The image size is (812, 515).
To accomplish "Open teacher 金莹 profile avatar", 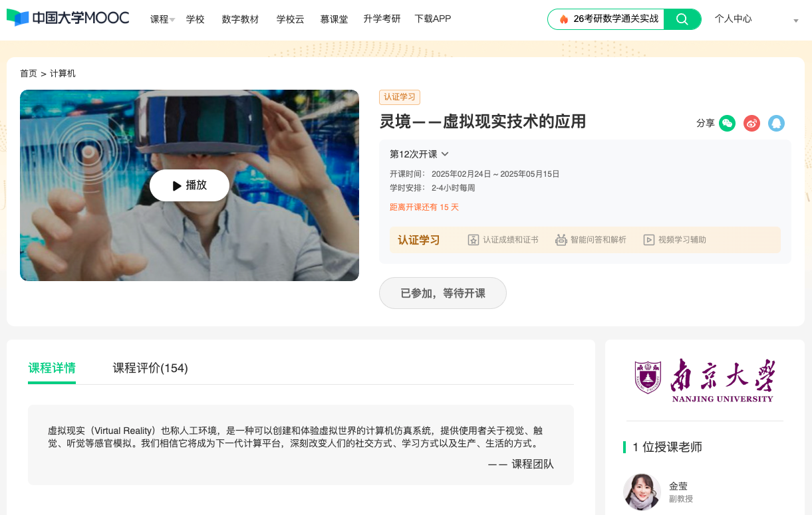I will point(642,492).
